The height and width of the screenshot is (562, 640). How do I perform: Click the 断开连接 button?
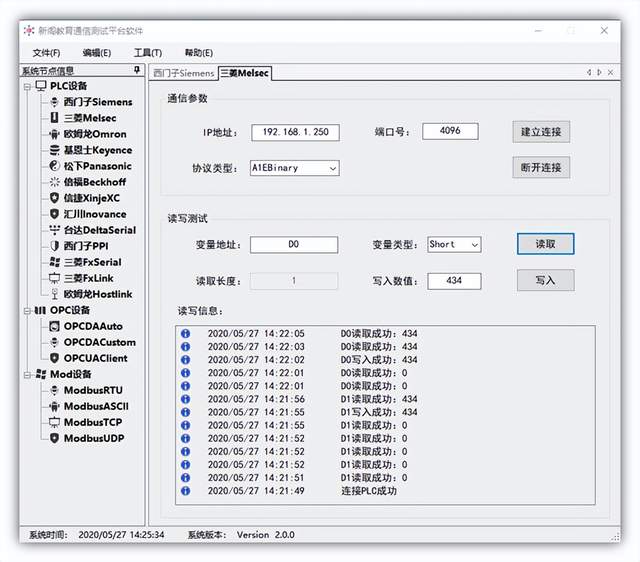click(541, 167)
